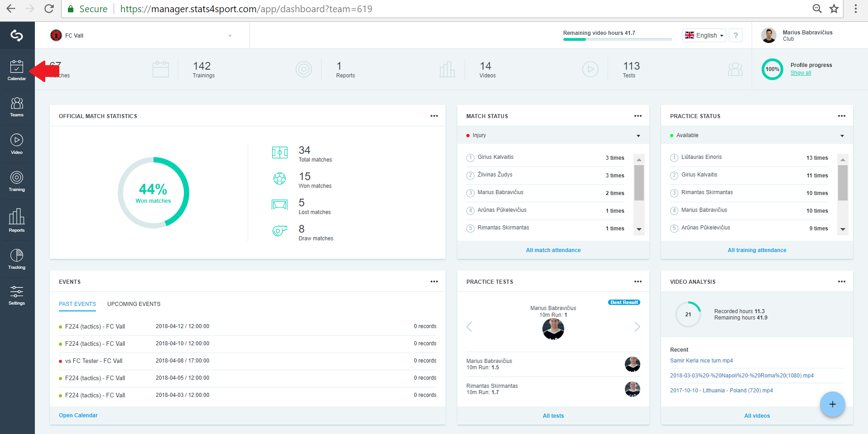Open All videos link
Image resolution: width=868 pixels, height=434 pixels.
757,416
